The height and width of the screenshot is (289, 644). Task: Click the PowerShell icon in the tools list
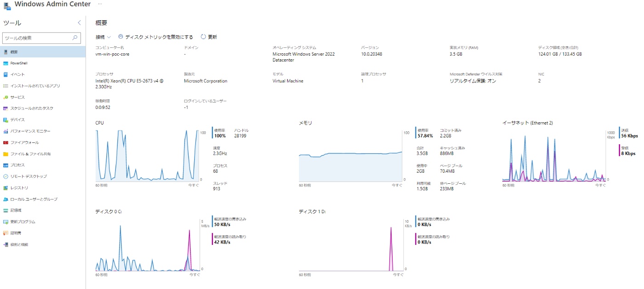pos(6,63)
